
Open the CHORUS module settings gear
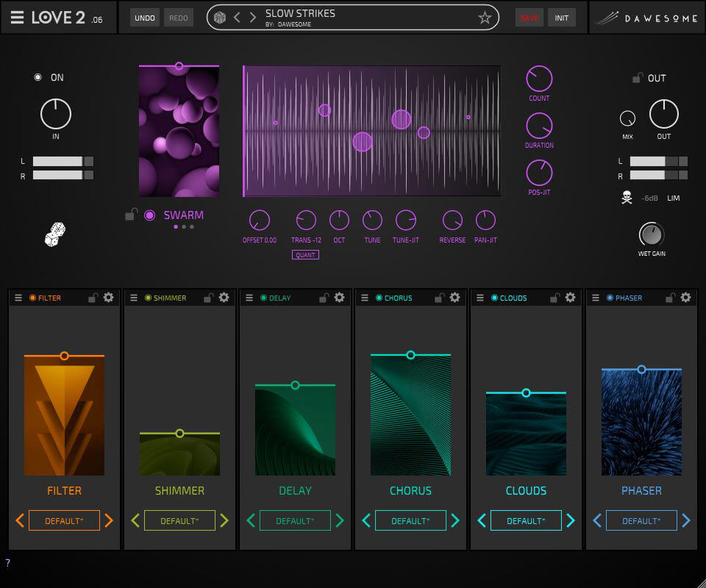pos(454,298)
